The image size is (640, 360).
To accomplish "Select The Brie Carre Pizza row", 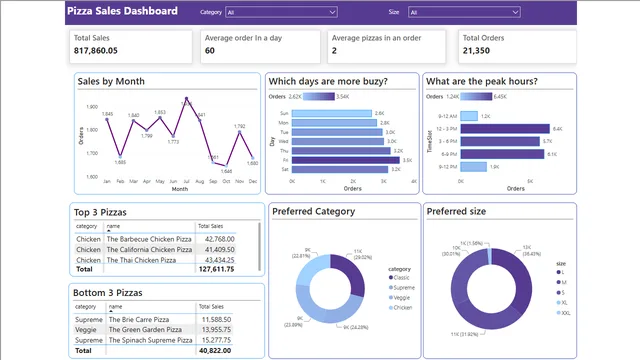I will pos(153,320).
